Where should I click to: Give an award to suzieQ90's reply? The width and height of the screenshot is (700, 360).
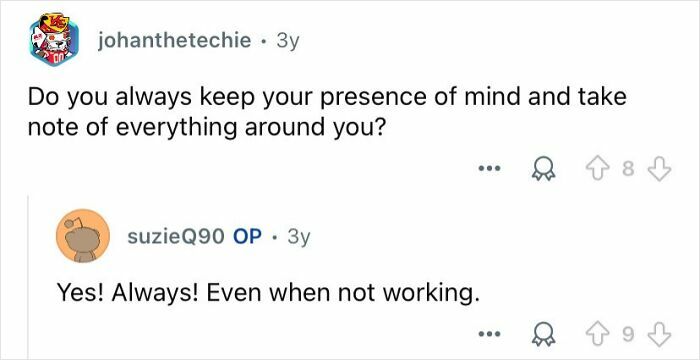[542, 335]
